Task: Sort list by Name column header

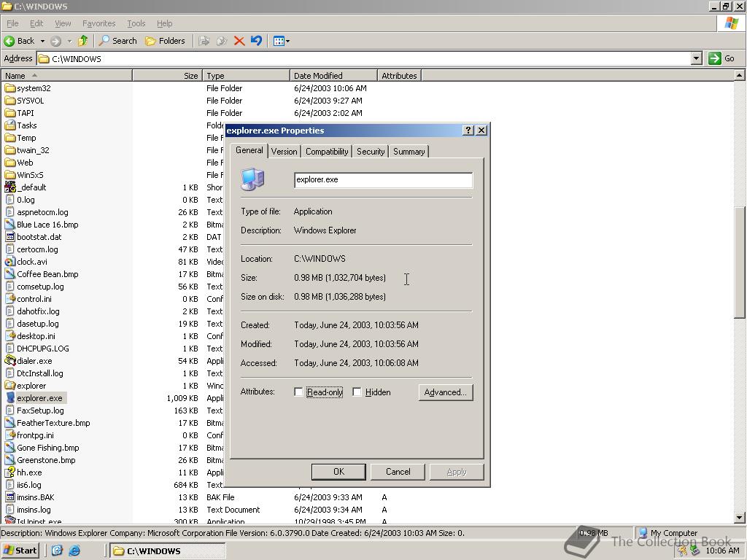Action: [x=66, y=76]
